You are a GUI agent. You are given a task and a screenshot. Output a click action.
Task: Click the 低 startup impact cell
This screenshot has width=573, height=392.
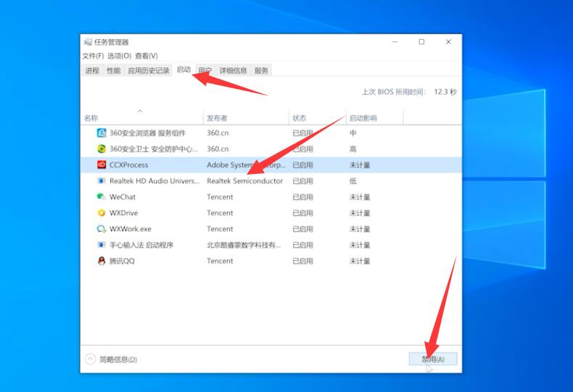353,180
